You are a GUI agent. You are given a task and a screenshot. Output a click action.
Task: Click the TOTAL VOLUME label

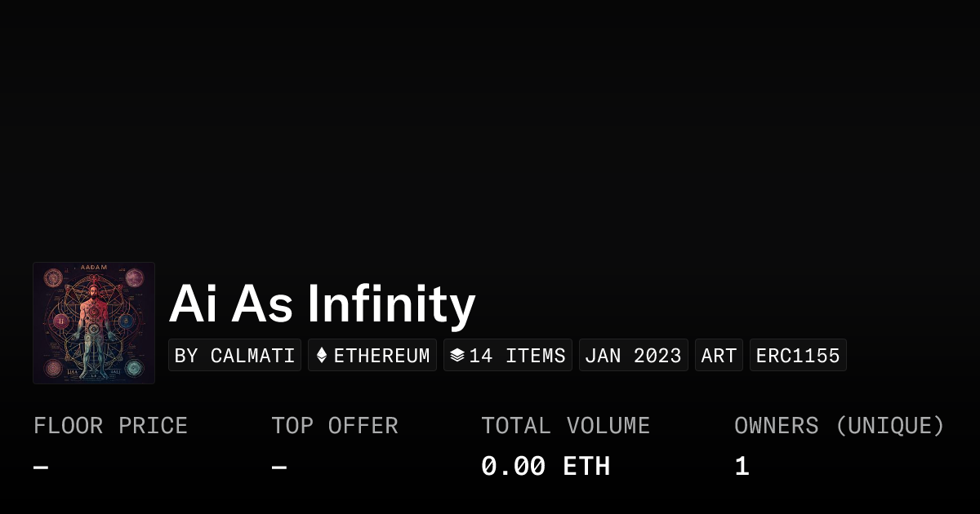point(565,426)
